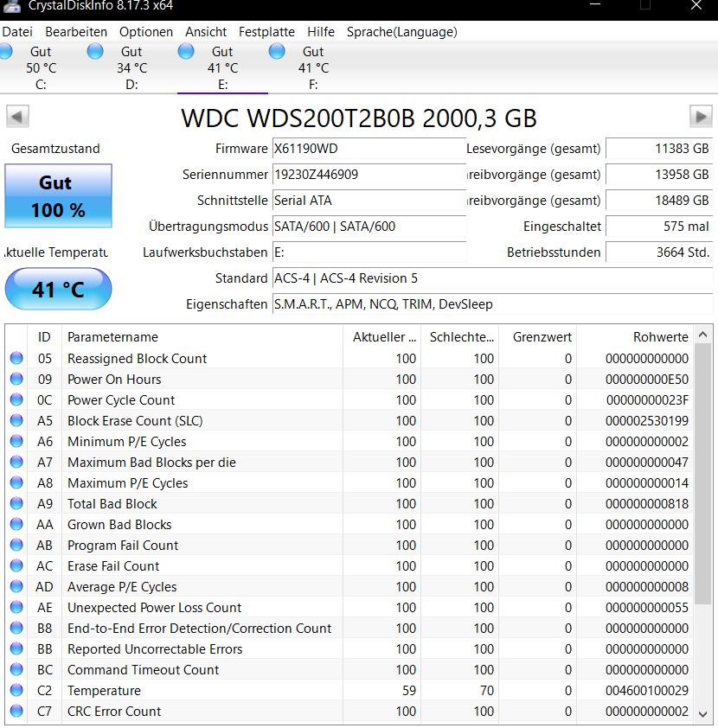Click the scroll up arrow of SMART list

click(x=703, y=335)
